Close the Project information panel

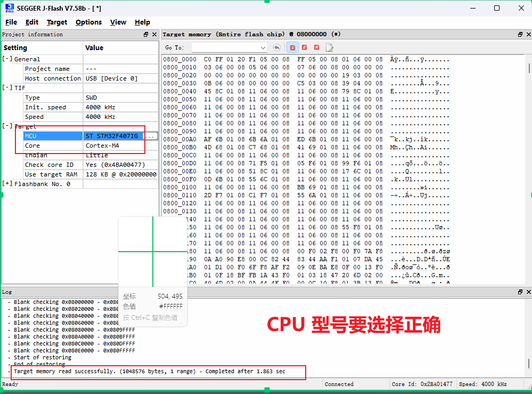(154, 34)
